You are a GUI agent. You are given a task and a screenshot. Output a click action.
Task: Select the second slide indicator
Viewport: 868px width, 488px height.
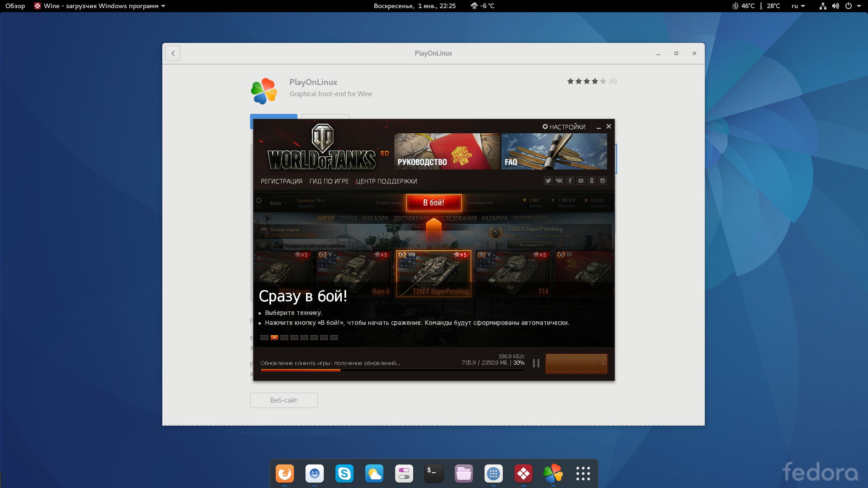pos(274,338)
